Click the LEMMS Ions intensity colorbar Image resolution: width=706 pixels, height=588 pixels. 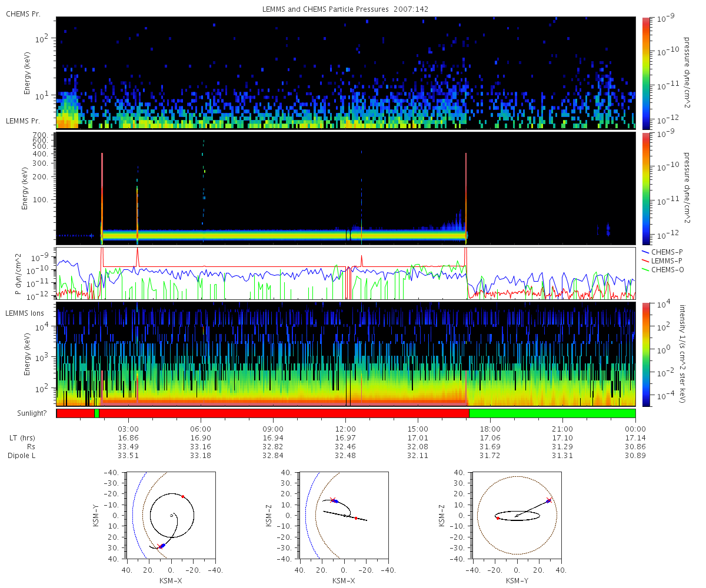(646, 354)
